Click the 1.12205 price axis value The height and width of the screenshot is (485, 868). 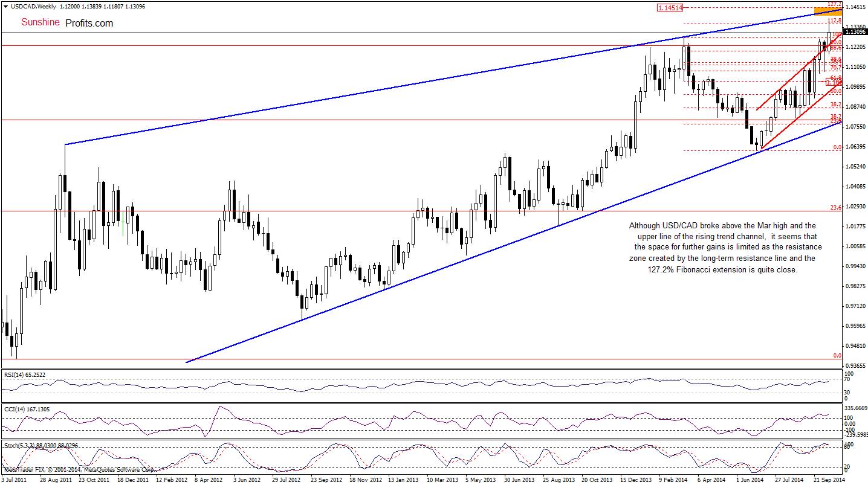click(855, 47)
